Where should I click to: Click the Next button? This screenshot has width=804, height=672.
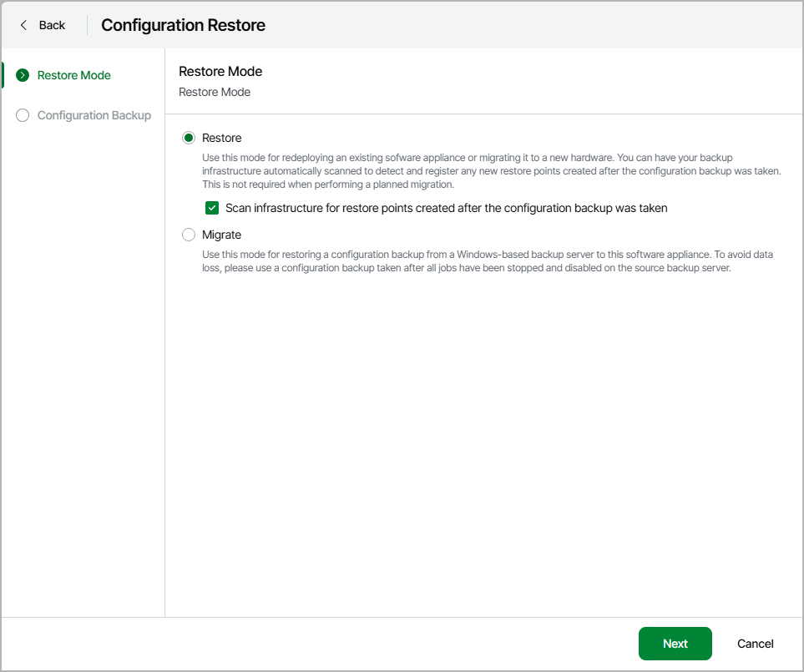(x=675, y=644)
